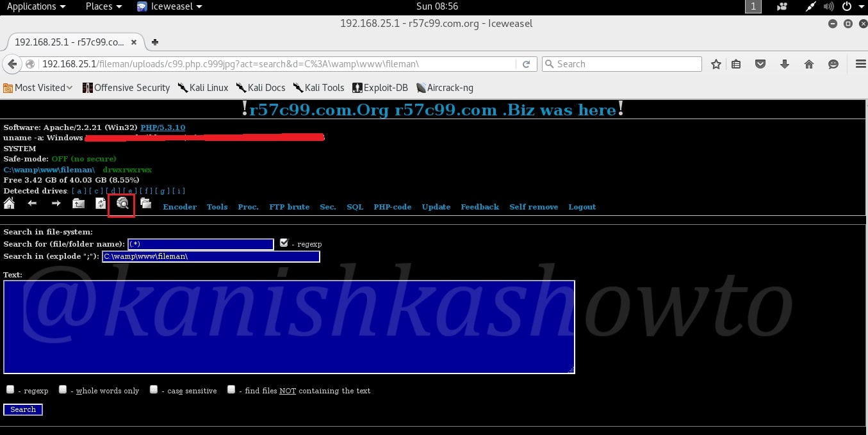Enable the regexp checkbox below the Text area
Viewport: 868px width, 435px height.
[10, 390]
